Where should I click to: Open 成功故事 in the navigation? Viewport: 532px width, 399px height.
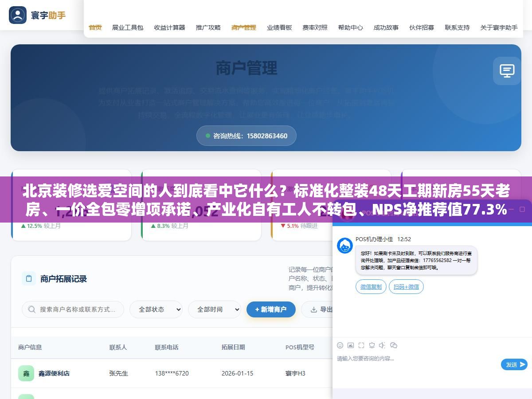(x=386, y=27)
